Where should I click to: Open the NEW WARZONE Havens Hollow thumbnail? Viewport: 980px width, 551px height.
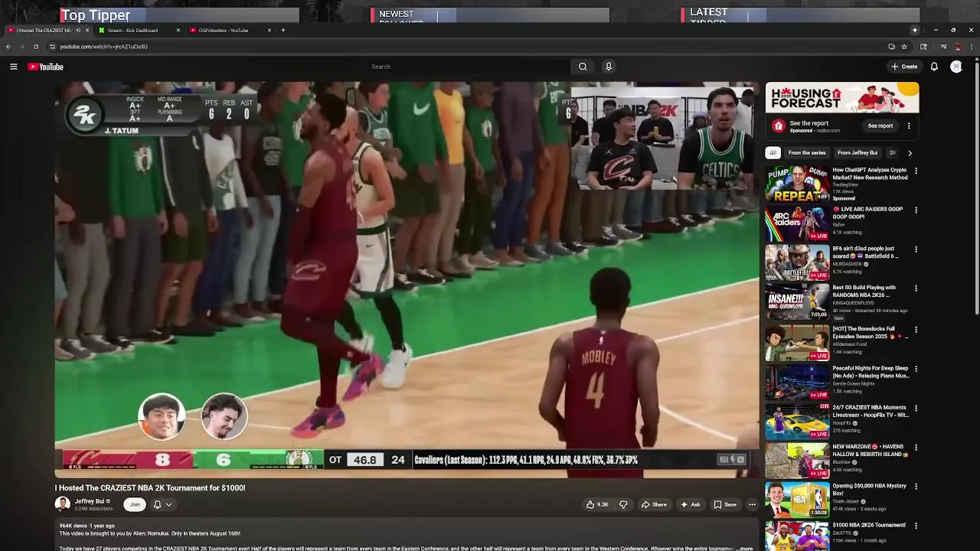click(797, 460)
